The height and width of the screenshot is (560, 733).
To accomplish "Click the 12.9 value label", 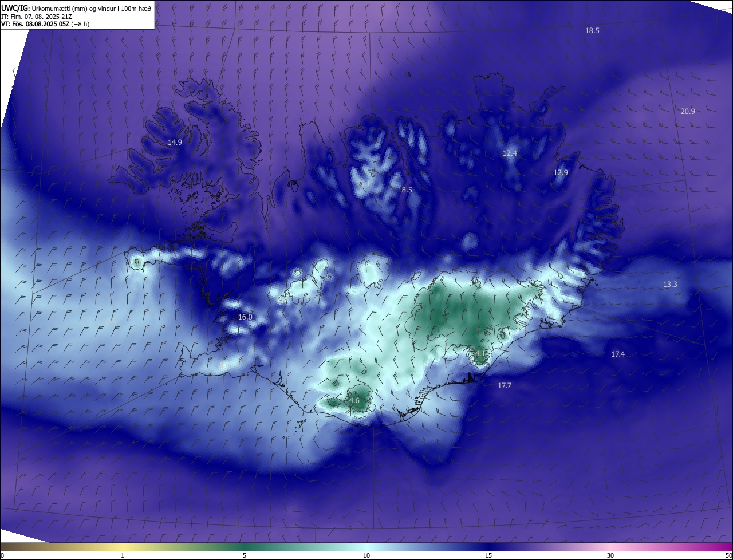I will point(561,173).
